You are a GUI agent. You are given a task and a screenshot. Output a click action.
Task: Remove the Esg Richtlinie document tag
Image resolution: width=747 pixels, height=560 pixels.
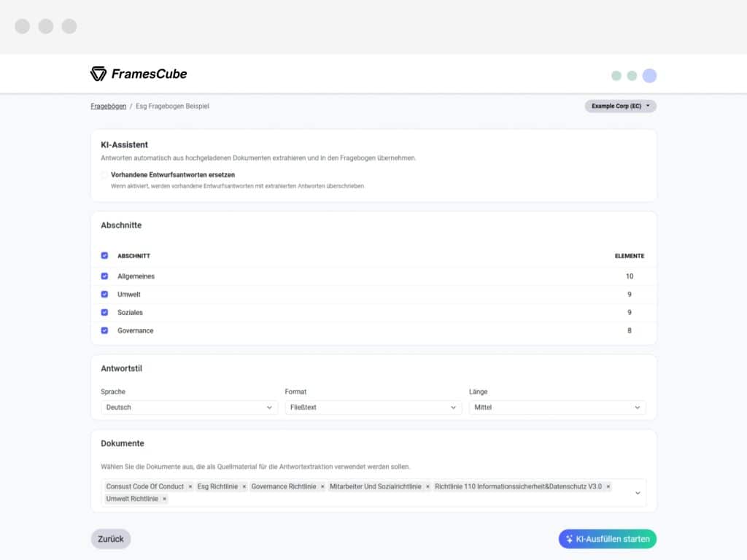[244, 486]
